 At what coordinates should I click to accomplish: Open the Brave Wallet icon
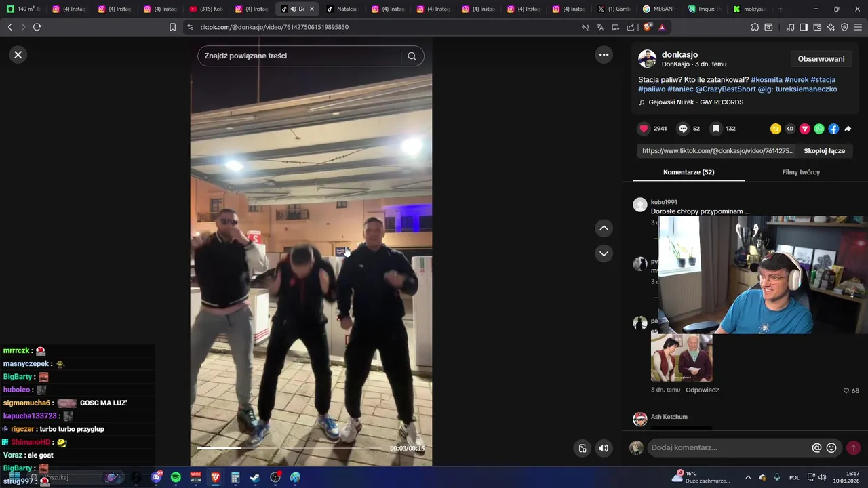click(817, 27)
